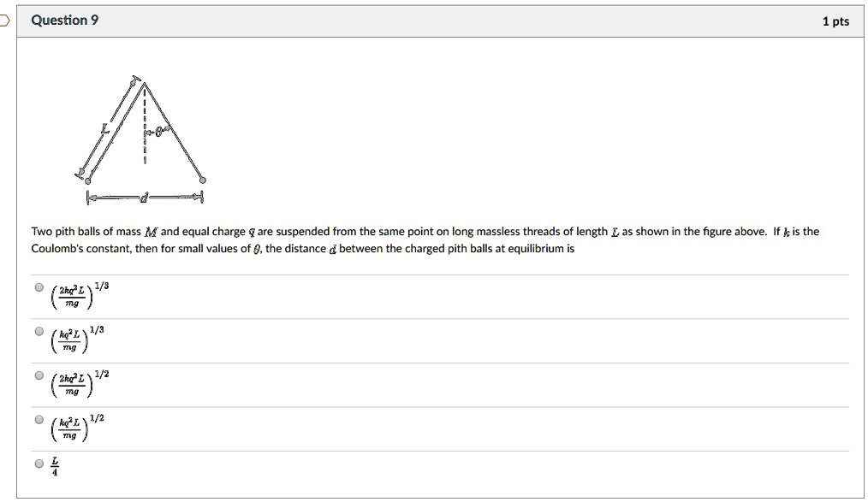Select the (2kq²L/mg)^(1/2) radio button
Viewport: 868px width, 502px height.
(x=39, y=375)
